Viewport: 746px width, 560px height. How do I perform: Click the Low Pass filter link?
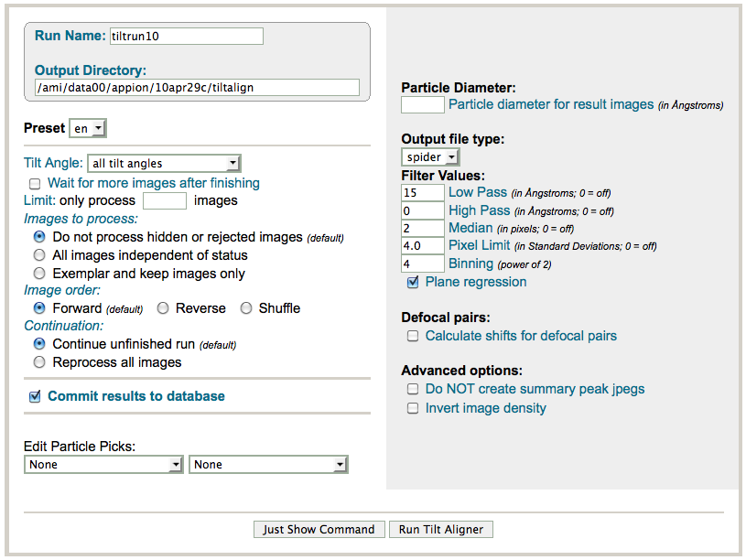pos(478,192)
